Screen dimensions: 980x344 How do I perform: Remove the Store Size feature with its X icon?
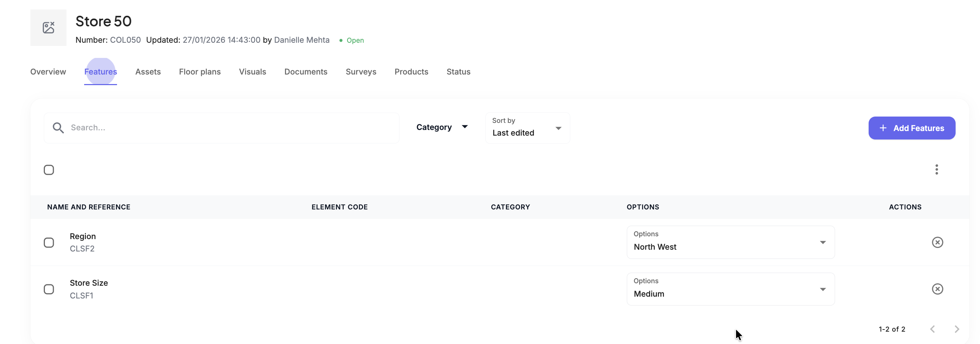937,289
